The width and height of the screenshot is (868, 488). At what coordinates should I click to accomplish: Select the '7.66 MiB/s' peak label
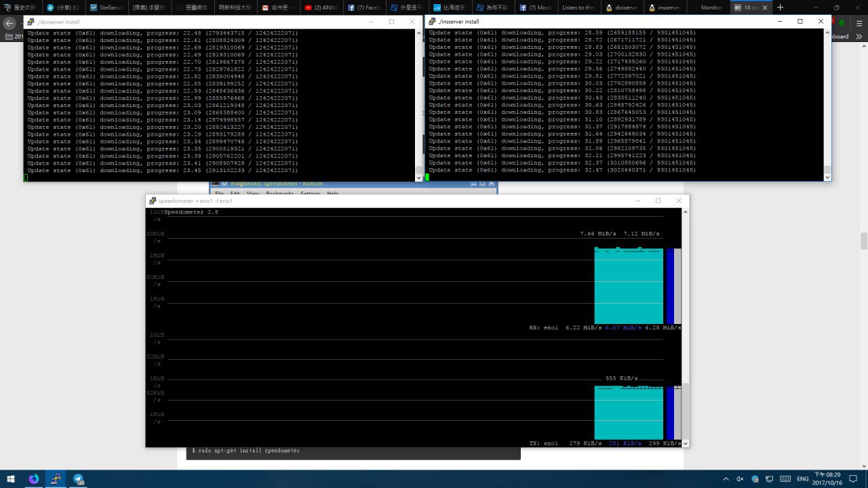pyautogui.click(x=598, y=234)
